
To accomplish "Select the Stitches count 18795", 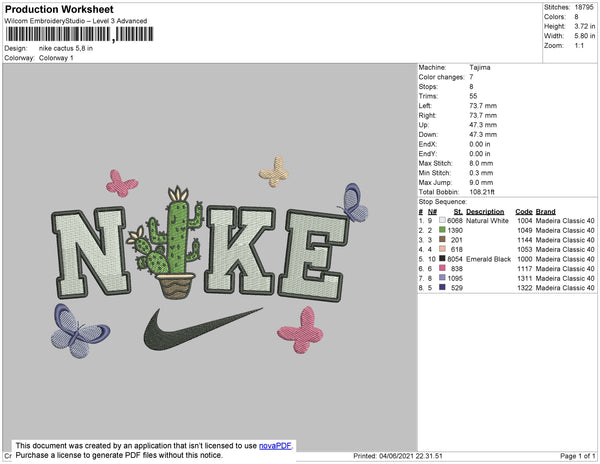I will pos(584,7).
